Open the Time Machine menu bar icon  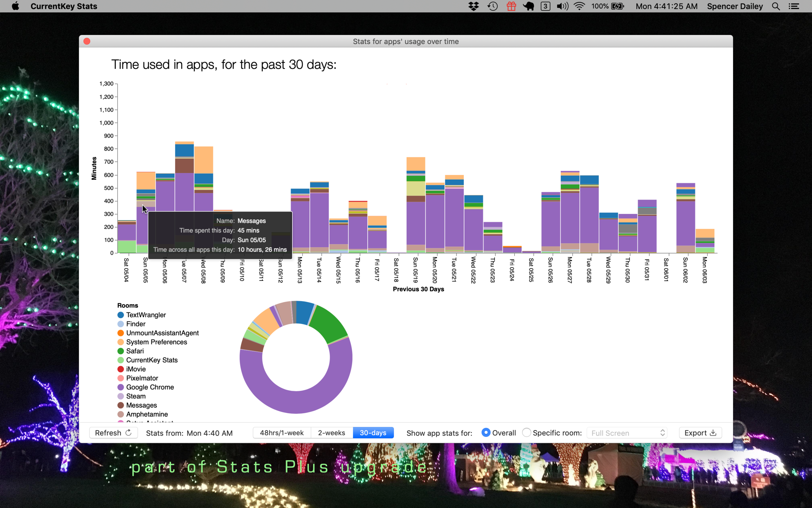tap(492, 6)
